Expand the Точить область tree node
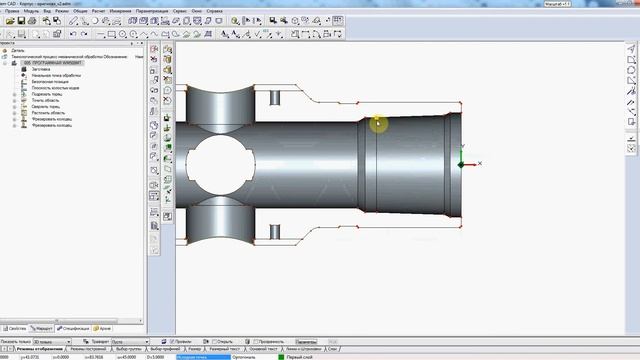640x360 pixels. pyautogui.click(x=15, y=100)
